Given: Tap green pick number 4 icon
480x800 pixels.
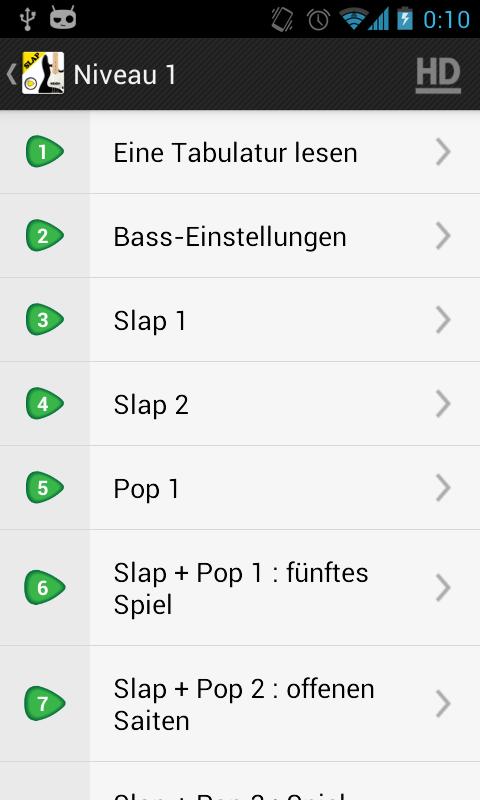Looking at the screenshot, I should coord(45,404).
